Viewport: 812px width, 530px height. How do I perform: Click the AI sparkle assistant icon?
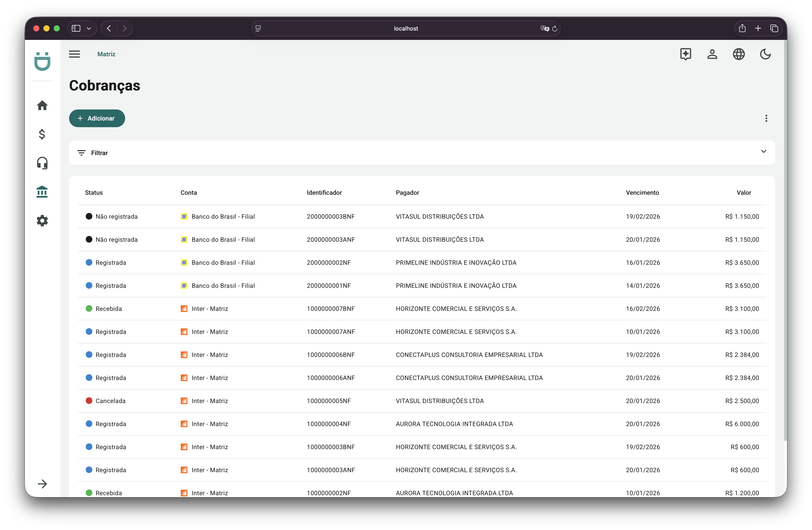click(686, 54)
